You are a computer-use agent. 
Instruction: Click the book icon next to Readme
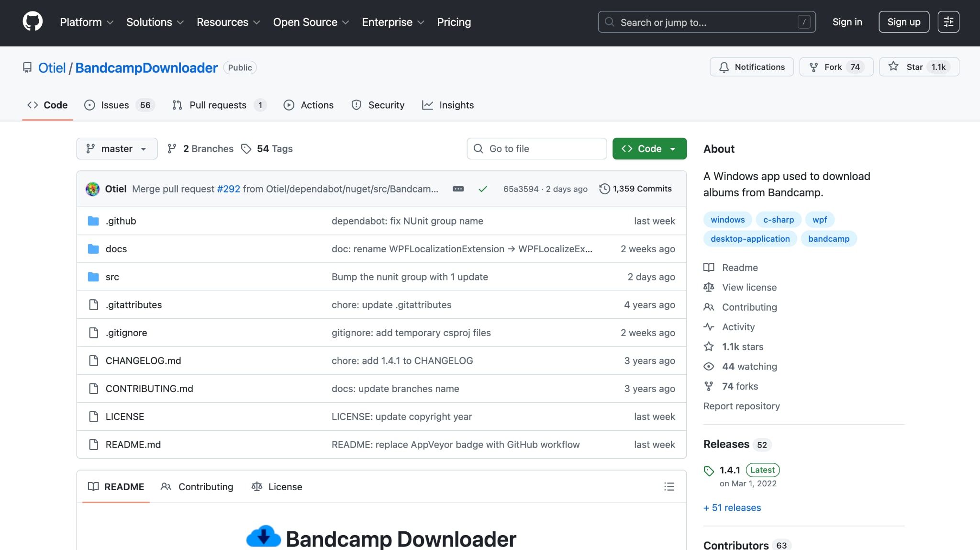click(709, 267)
